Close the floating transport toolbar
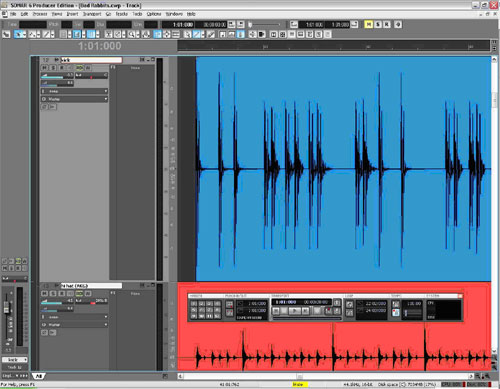This screenshot has width=500, height=389. click(x=460, y=296)
